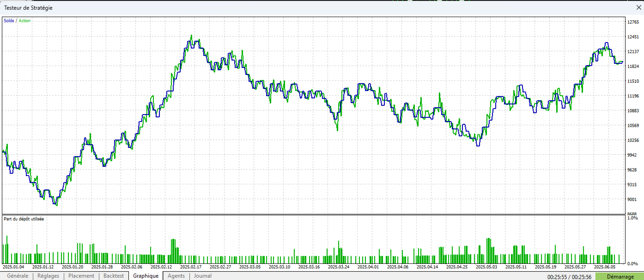Click the 12137 axis value
The height and width of the screenshot is (280, 644).
pyautogui.click(x=633, y=51)
